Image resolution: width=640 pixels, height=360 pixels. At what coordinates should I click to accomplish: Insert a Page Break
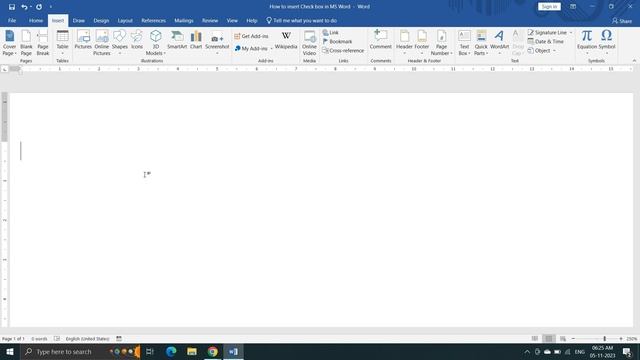coord(42,42)
